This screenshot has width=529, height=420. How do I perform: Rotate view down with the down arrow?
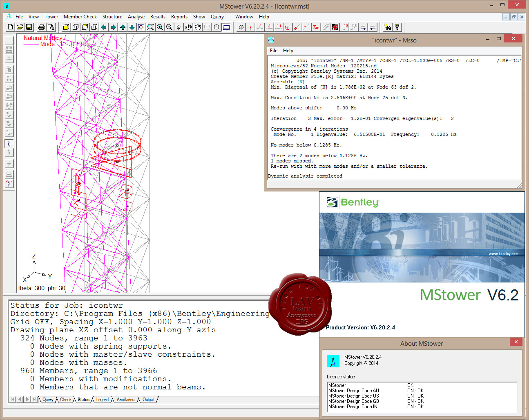tap(132, 27)
